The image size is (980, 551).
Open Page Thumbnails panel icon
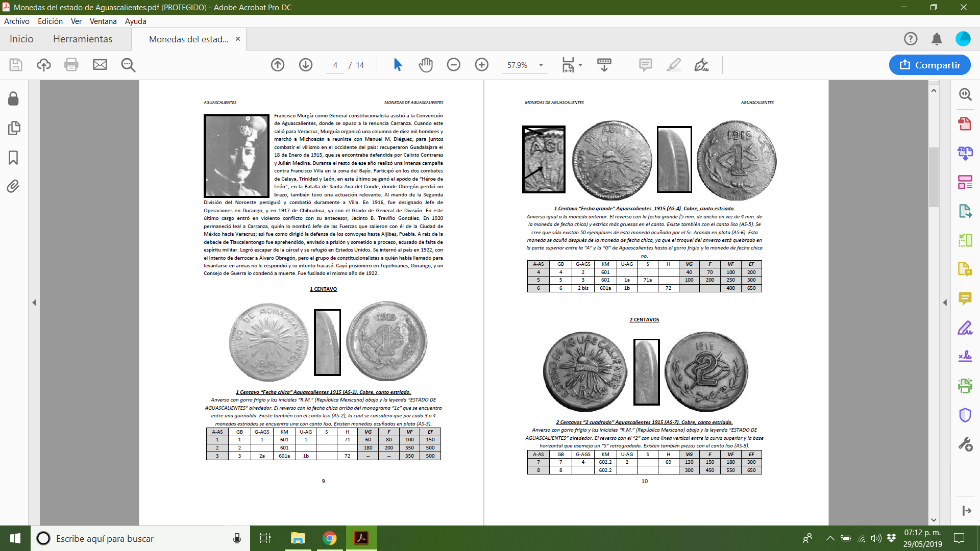[13, 128]
